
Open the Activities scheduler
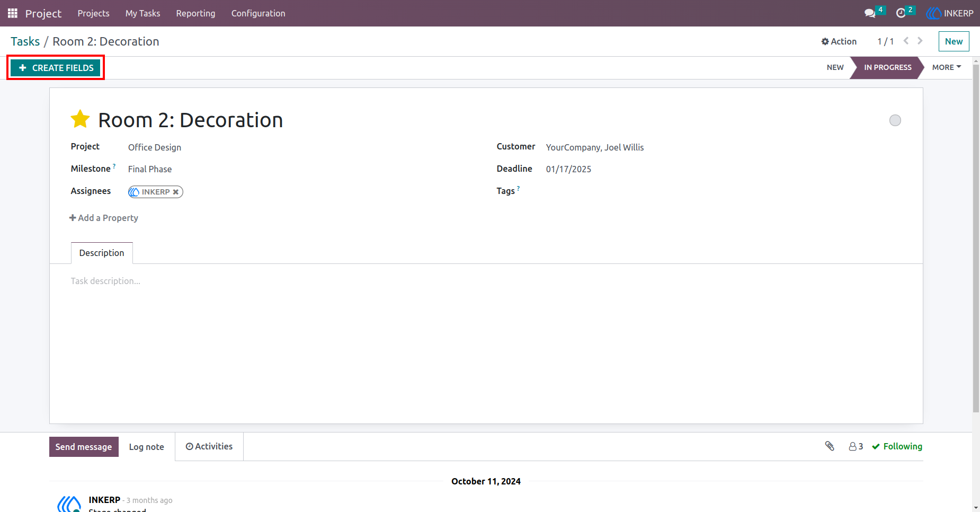209,446
